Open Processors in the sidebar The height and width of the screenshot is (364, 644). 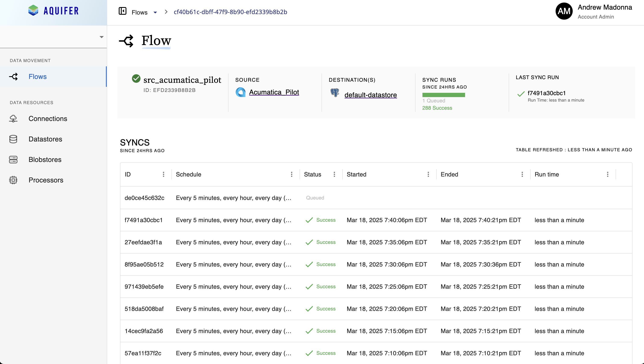(53, 180)
